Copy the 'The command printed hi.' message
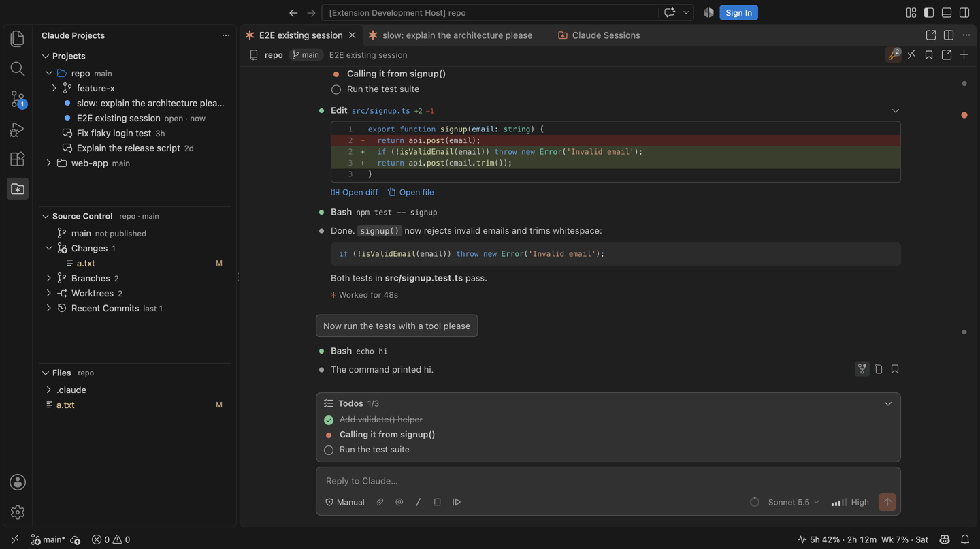Viewport: 980px width, 549px height. pyautogui.click(x=879, y=369)
